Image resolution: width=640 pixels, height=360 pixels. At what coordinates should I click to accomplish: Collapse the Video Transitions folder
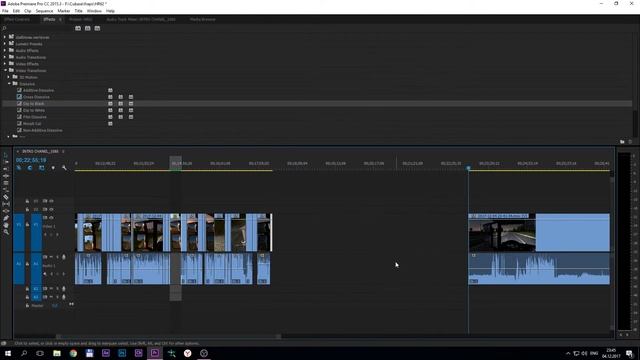[x=5, y=70]
